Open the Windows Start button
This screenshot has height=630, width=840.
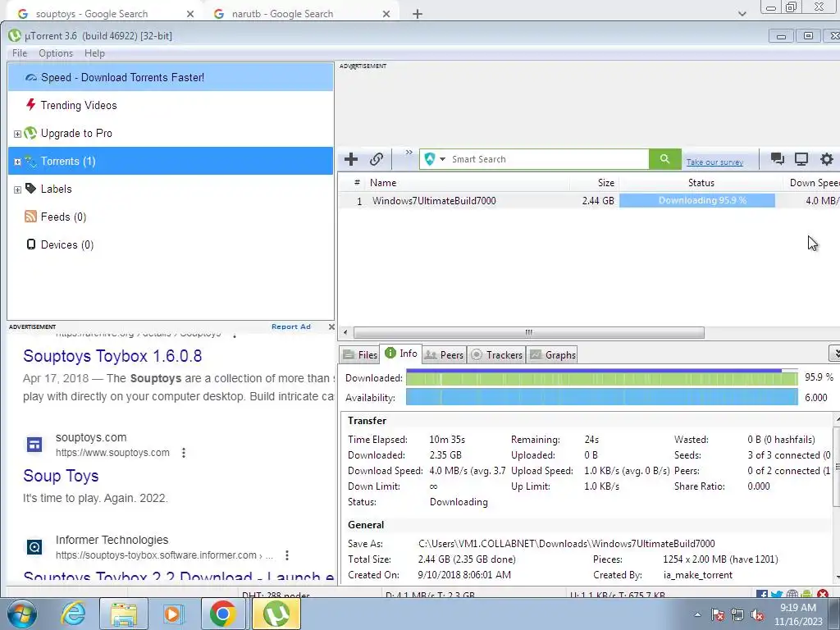click(x=22, y=614)
